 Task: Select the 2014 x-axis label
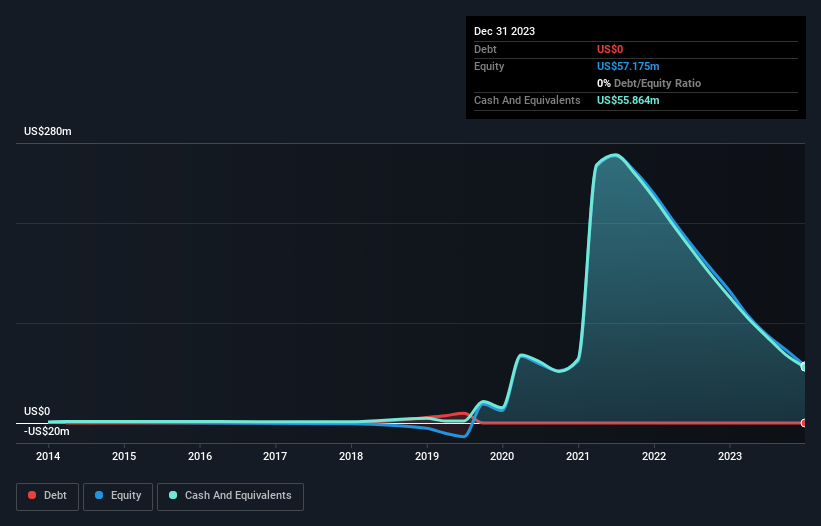tap(48, 456)
